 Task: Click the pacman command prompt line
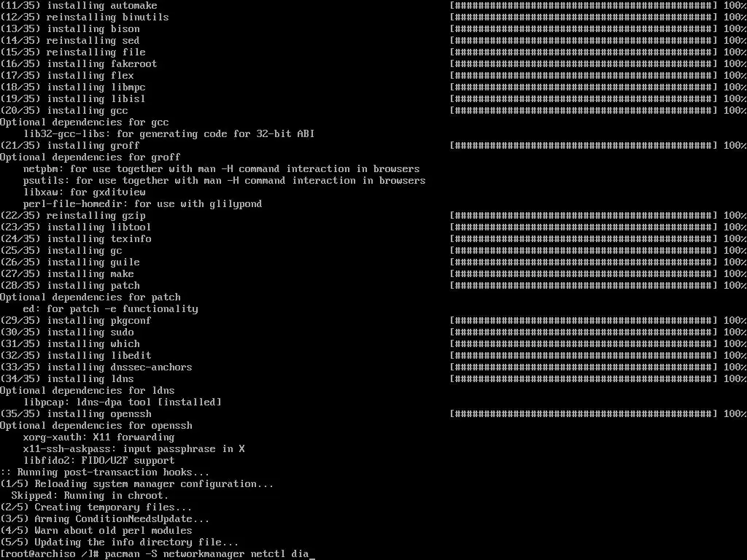[158, 554]
